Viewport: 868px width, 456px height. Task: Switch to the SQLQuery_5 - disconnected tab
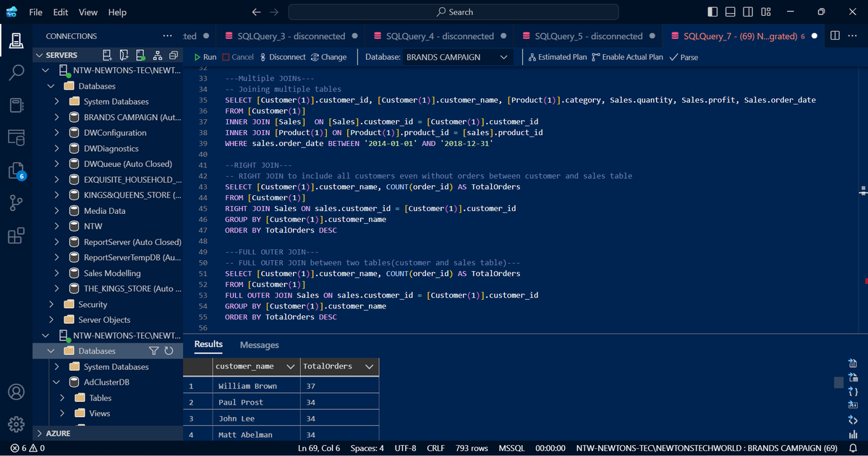589,36
